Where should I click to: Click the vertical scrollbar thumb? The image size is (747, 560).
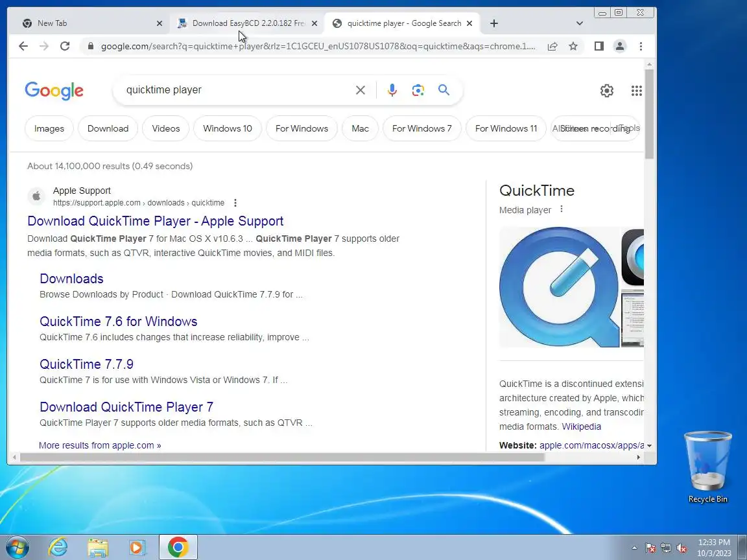(x=649, y=113)
